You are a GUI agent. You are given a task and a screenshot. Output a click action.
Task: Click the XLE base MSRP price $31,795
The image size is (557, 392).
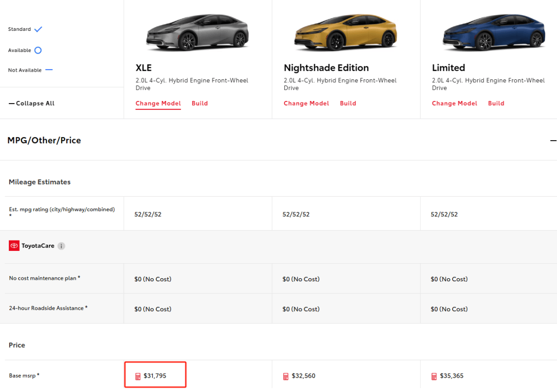155,376
